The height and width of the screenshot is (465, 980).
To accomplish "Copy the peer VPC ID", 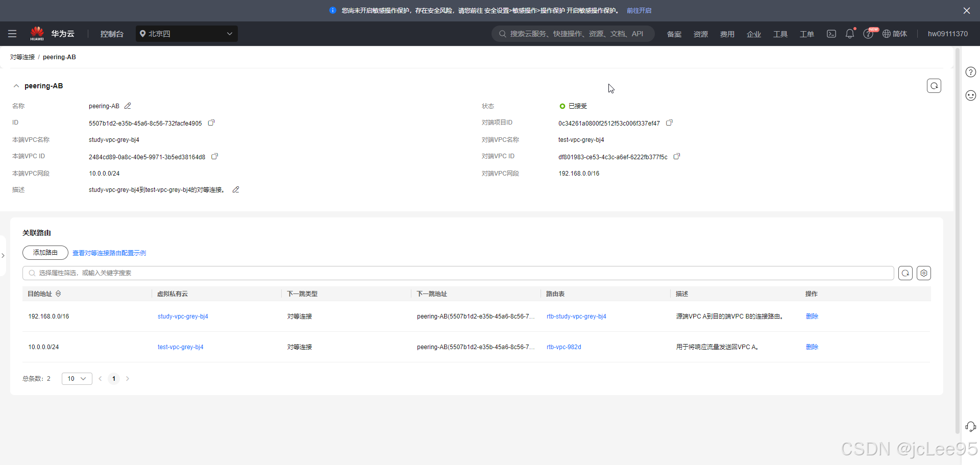I will tap(677, 156).
